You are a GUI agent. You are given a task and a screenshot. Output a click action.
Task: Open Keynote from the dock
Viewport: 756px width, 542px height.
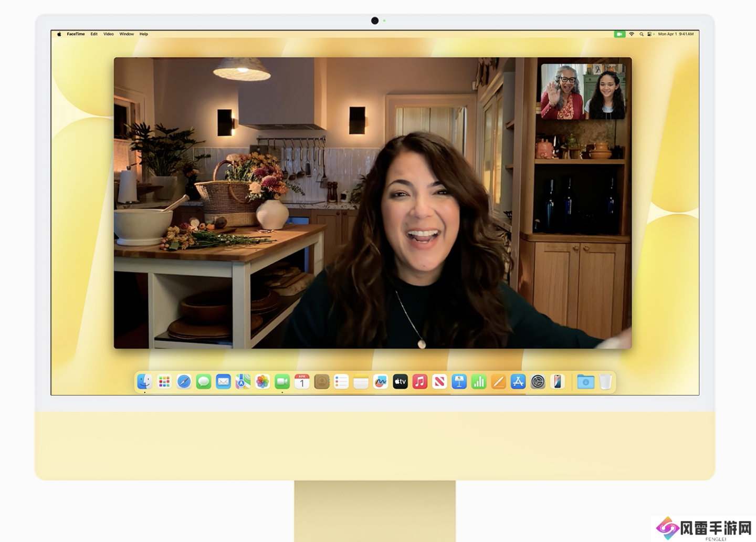click(459, 382)
